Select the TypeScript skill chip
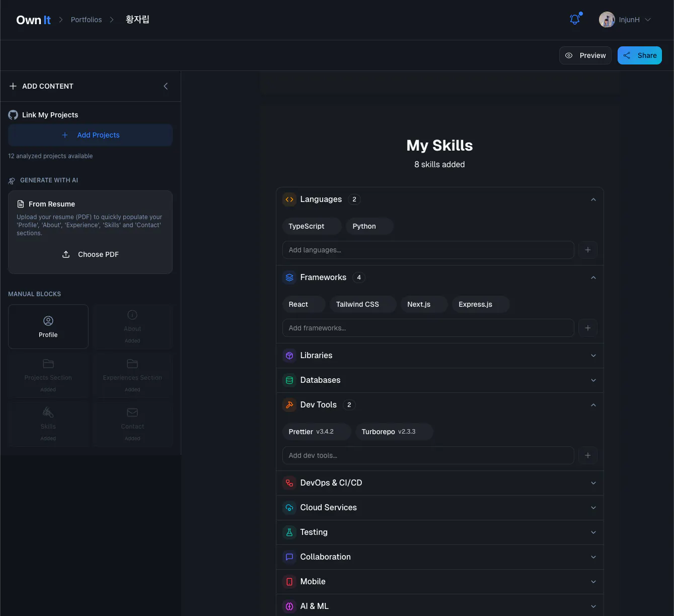Viewport: 674px width, 616px height. [312, 226]
